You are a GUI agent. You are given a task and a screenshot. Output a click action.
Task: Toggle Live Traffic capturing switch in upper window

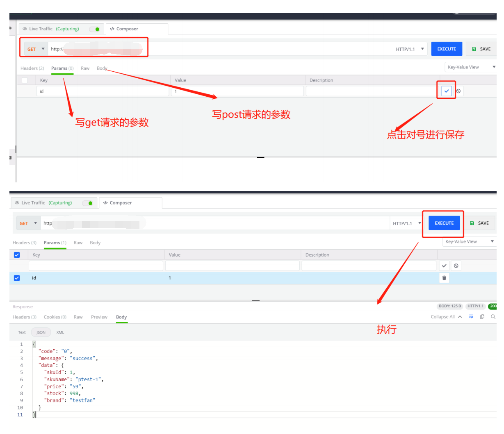[95, 29]
